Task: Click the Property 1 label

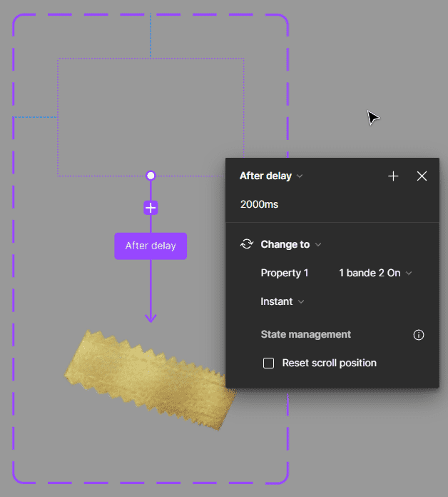Action: [x=285, y=273]
